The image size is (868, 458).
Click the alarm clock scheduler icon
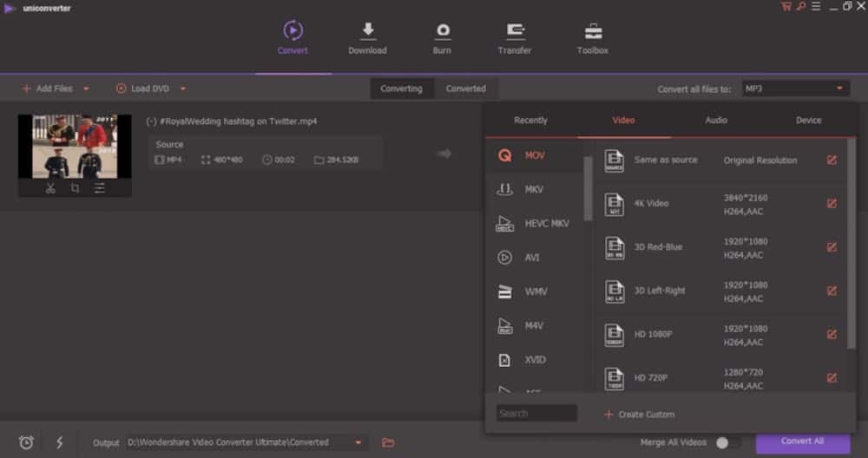tap(26, 442)
